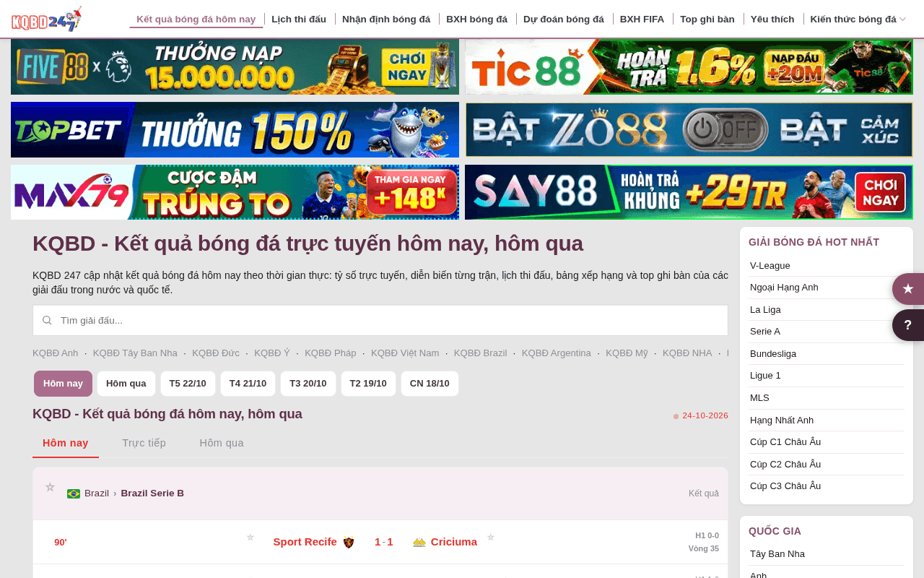This screenshot has height=578, width=924.
Task: Open the floating question mark help button
Action: tap(908, 325)
